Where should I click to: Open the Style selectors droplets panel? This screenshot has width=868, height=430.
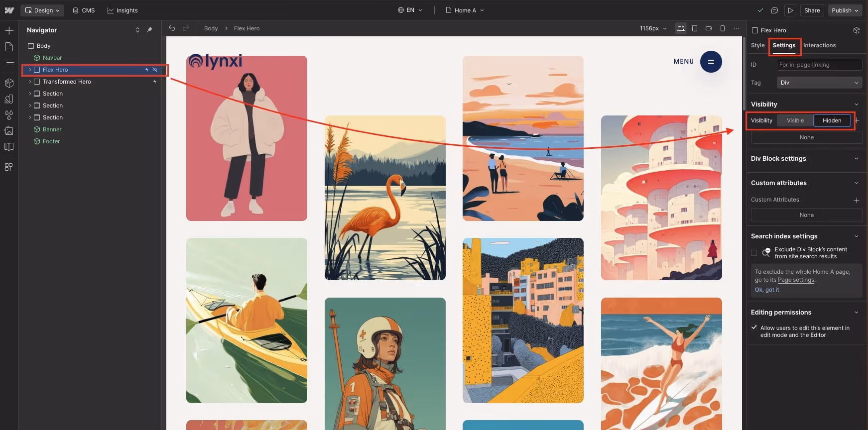(9, 115)
